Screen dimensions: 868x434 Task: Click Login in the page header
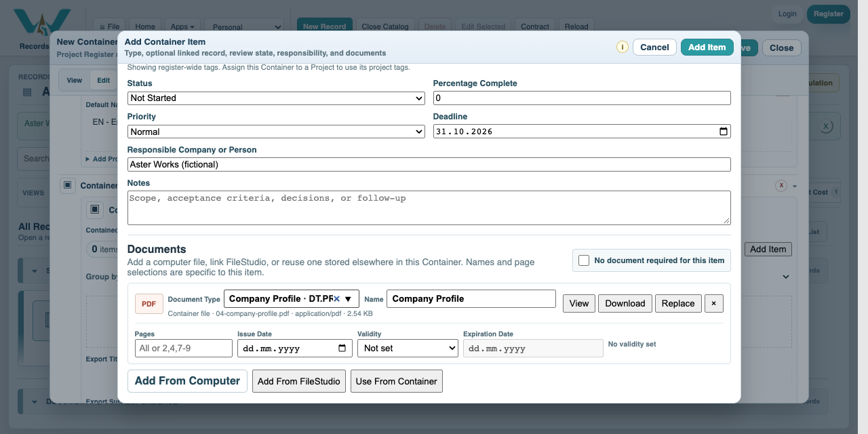pos(787,14)
